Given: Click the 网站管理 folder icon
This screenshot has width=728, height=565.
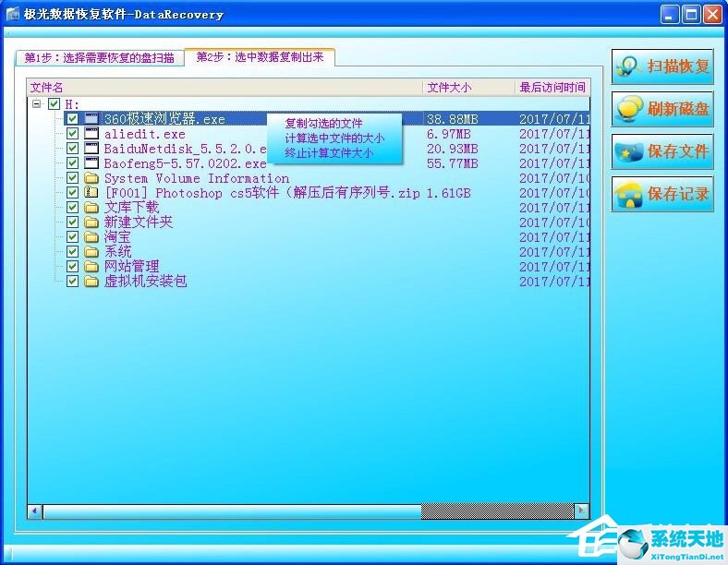Looking at the screenshot, I should [91, 266].
